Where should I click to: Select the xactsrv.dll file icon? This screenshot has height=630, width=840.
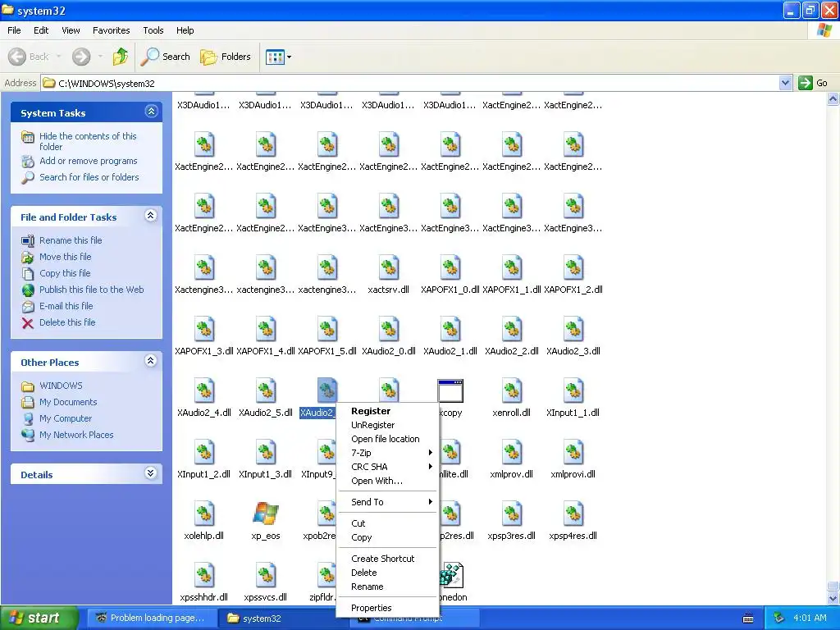click(389, 267)
